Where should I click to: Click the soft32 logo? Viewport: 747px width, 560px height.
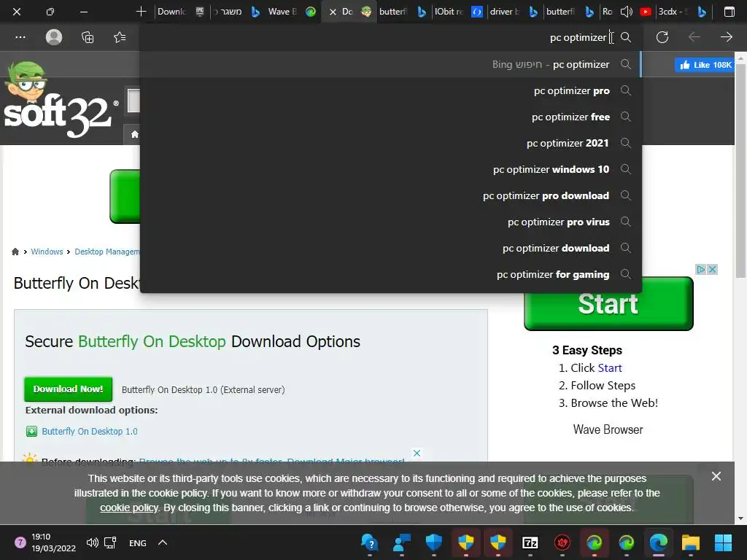[60, 100]
